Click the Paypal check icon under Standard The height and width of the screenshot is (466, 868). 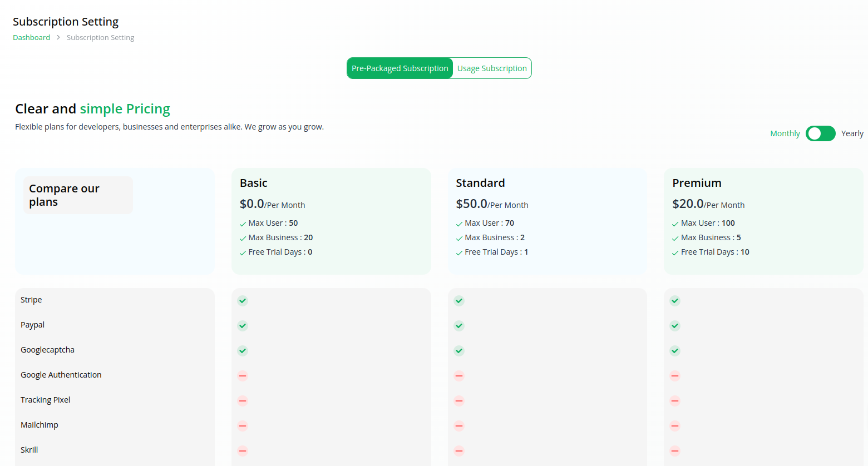point(459,326)
